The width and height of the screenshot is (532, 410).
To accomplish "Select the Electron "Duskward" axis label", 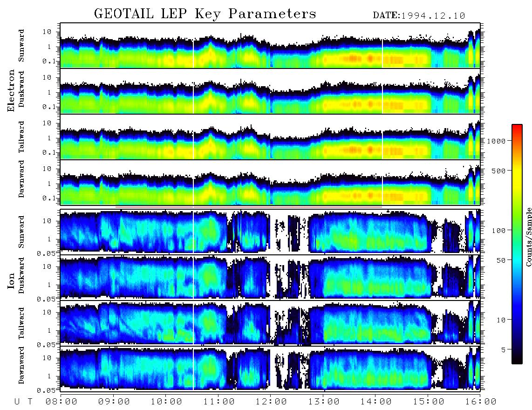I will click(21, 89).
